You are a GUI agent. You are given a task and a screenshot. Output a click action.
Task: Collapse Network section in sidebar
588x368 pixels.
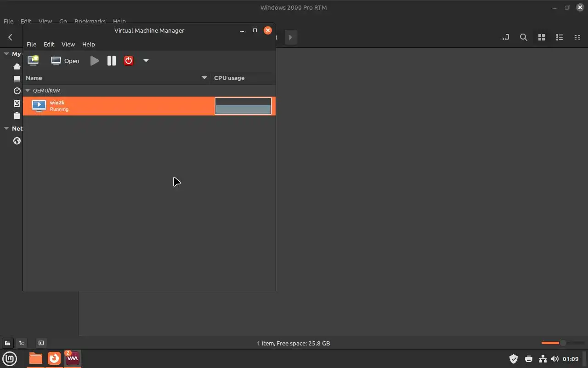click(x=6, y=128)
